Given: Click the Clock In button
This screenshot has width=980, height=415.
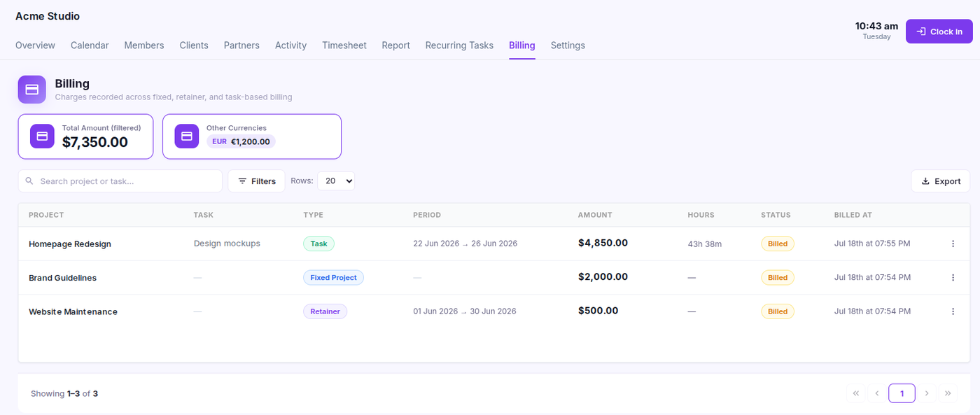Looking at the screenshot, I should point(939,31).
